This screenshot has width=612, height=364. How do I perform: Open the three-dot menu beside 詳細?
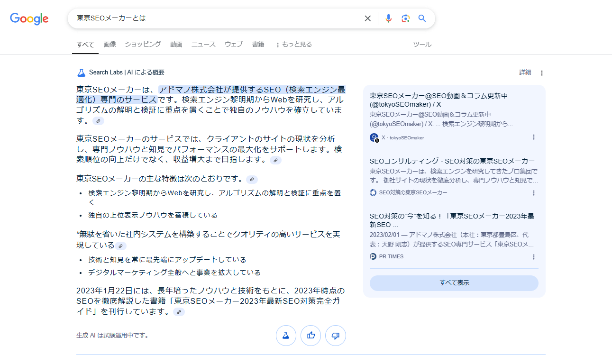click(542, 73)
